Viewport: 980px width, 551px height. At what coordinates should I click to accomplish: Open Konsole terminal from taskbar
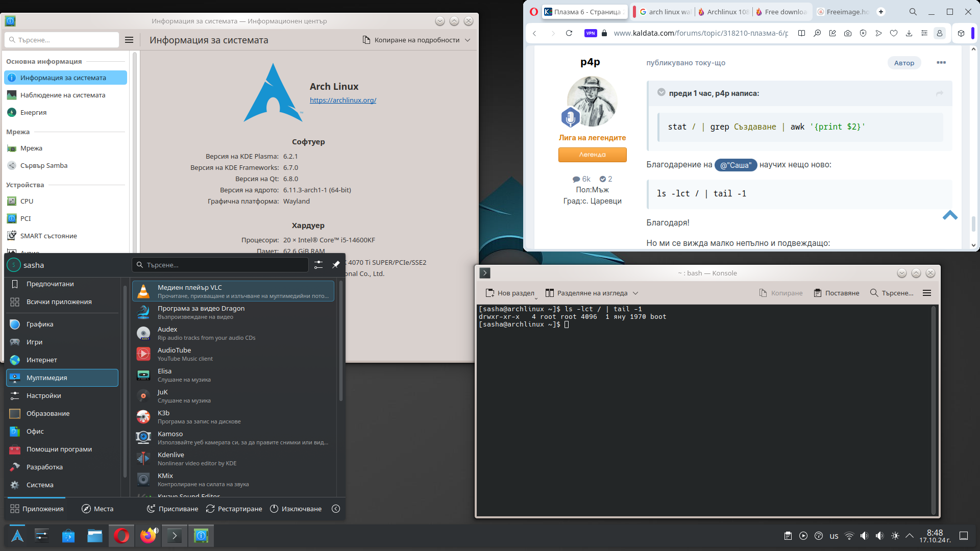coord(175,536)
